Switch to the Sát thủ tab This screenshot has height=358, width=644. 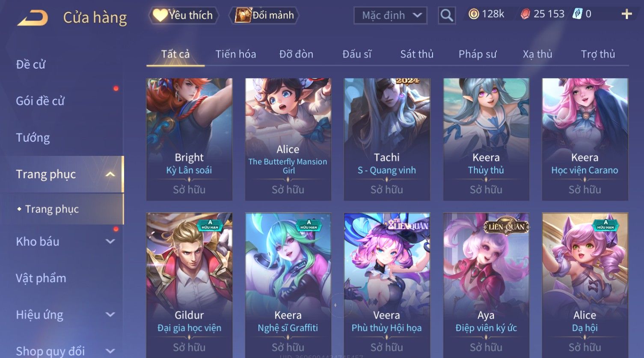[x=417, y=54]
